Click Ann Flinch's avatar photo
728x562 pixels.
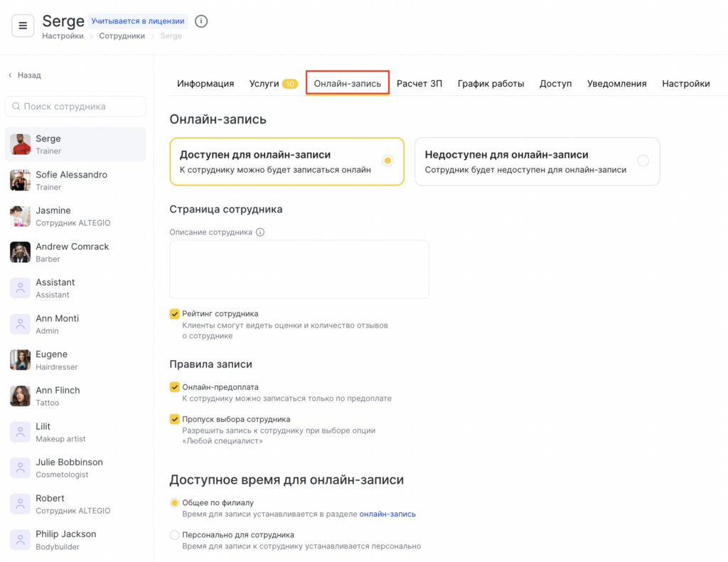coord(20,396)
